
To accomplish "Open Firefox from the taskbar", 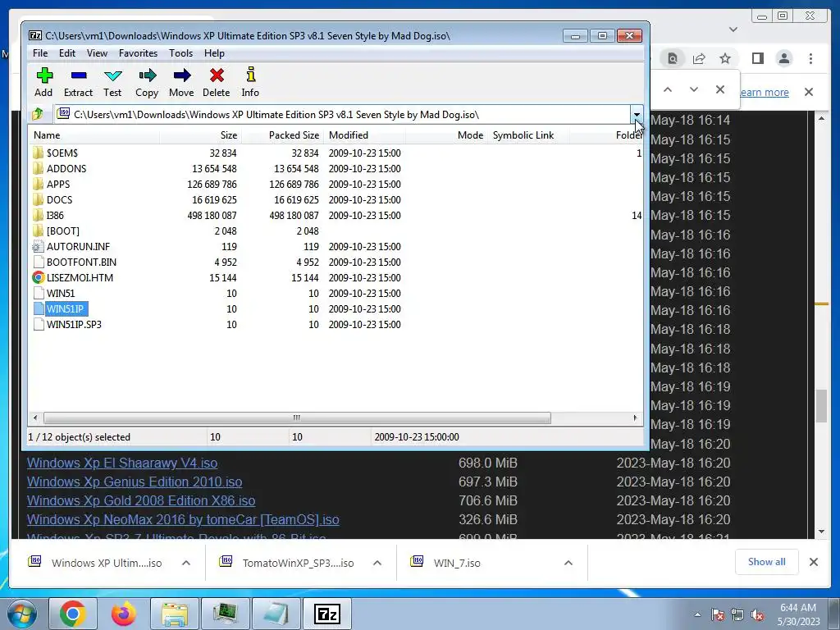I will click(x=123, y=614).
